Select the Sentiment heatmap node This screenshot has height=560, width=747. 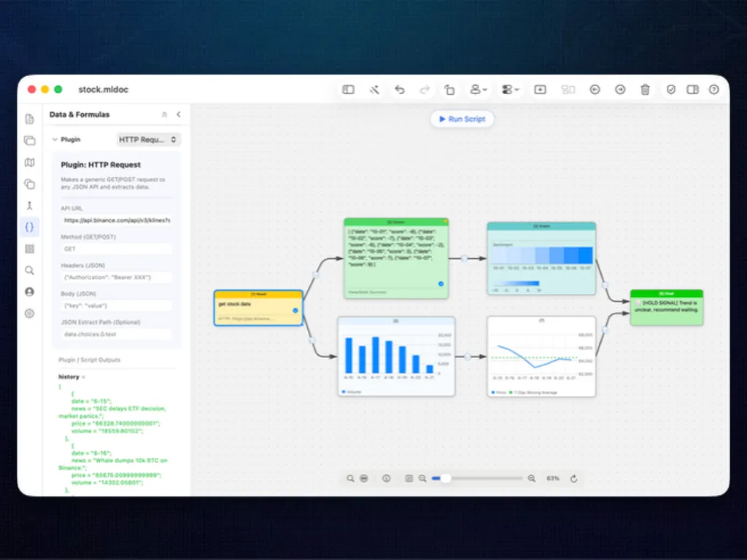click(541, 259)
